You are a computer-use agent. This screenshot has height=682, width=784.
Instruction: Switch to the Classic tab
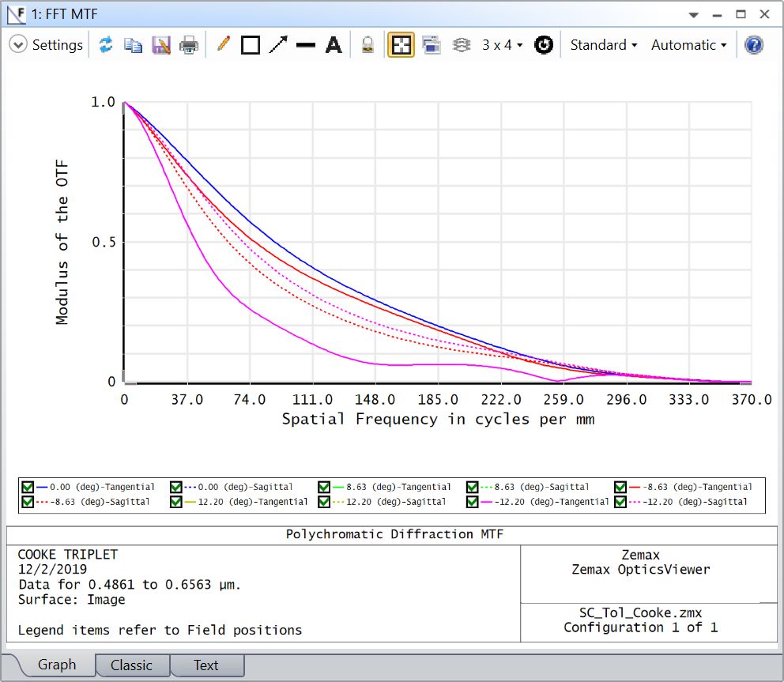click(x=131, y=665)
